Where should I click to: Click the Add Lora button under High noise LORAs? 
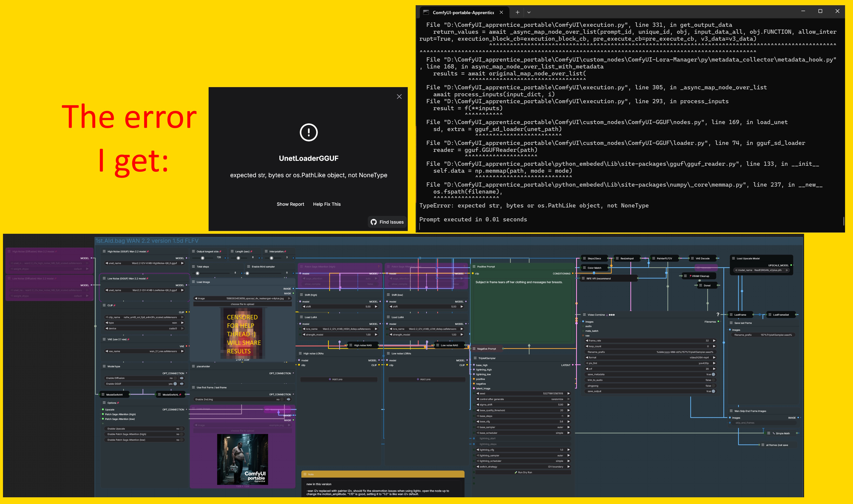pos(335,379)
